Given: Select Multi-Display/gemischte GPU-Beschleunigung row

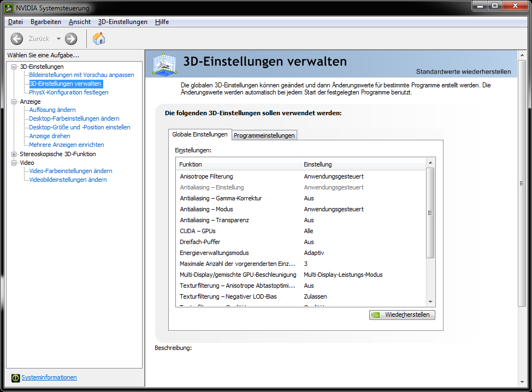Looking at the screenshot, I should (300, 275).
